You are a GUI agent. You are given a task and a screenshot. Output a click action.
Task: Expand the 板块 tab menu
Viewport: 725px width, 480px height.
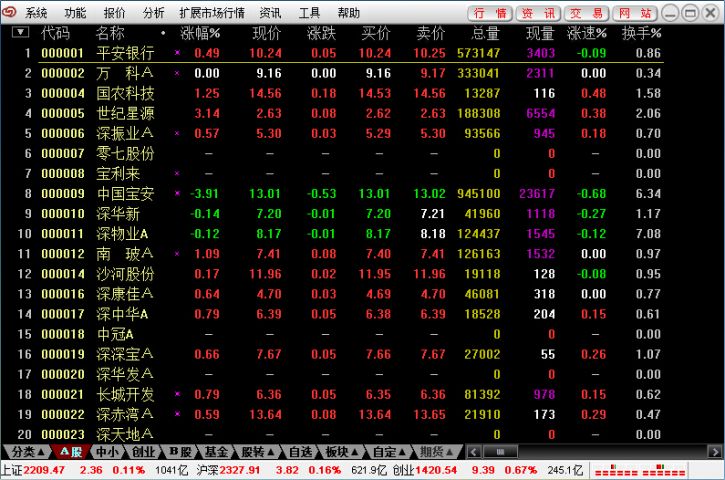340,451
